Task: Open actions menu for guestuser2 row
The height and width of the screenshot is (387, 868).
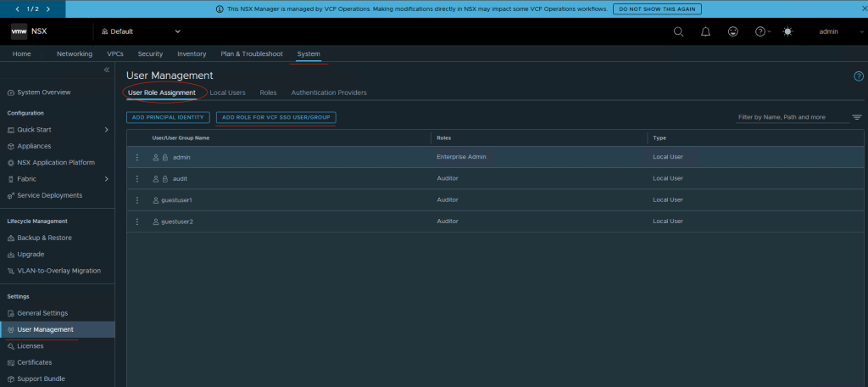Action: click(x=137, y=222)
